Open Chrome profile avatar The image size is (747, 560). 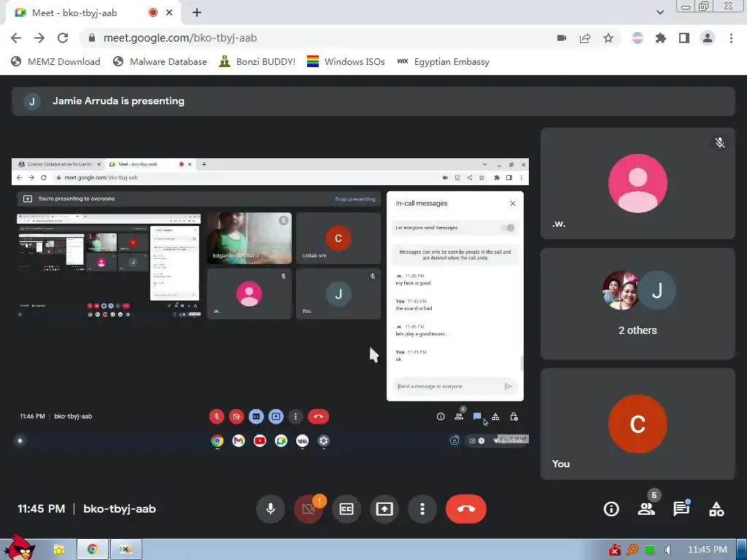point(708,38)
